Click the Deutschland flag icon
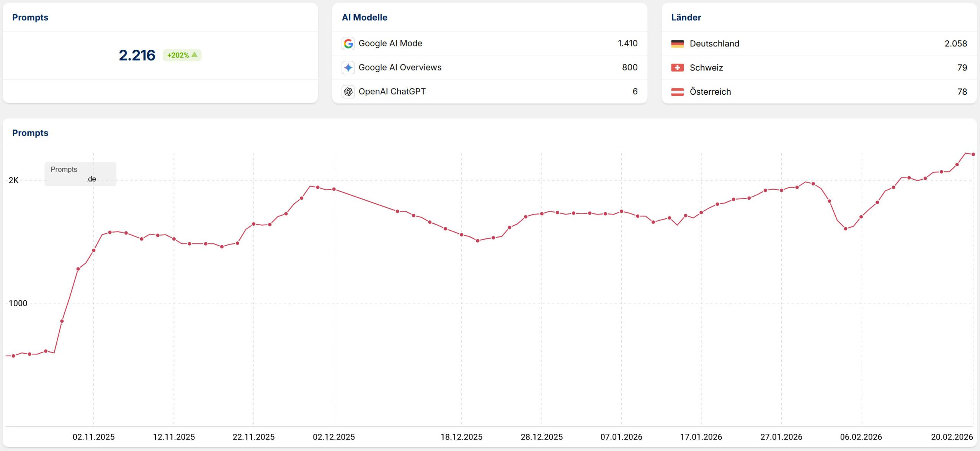This screenshot has width=980, height=451. (x=677, y=44)
